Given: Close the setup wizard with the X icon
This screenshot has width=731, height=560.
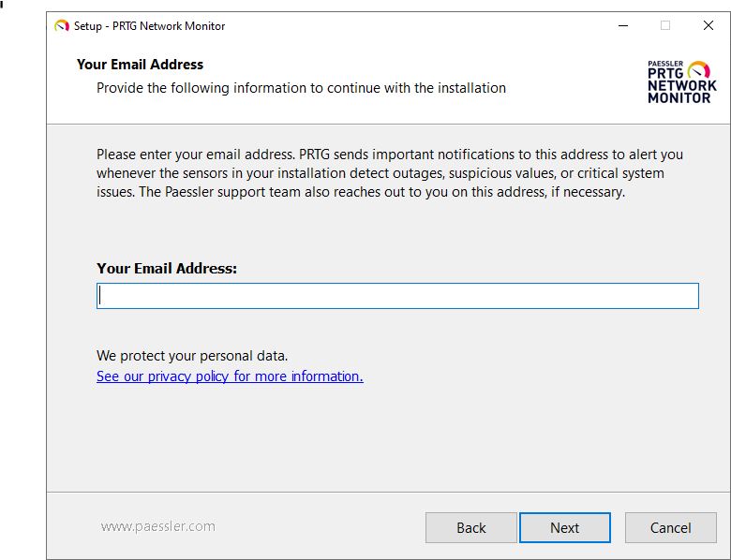Looking at the screenshot, I should click(x=709, y=25).
